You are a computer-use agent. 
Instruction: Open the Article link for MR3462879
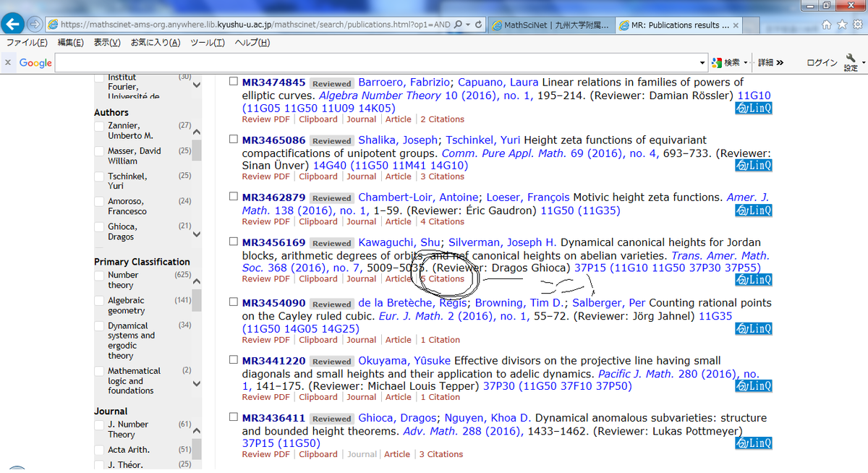[x=398, y=222]
